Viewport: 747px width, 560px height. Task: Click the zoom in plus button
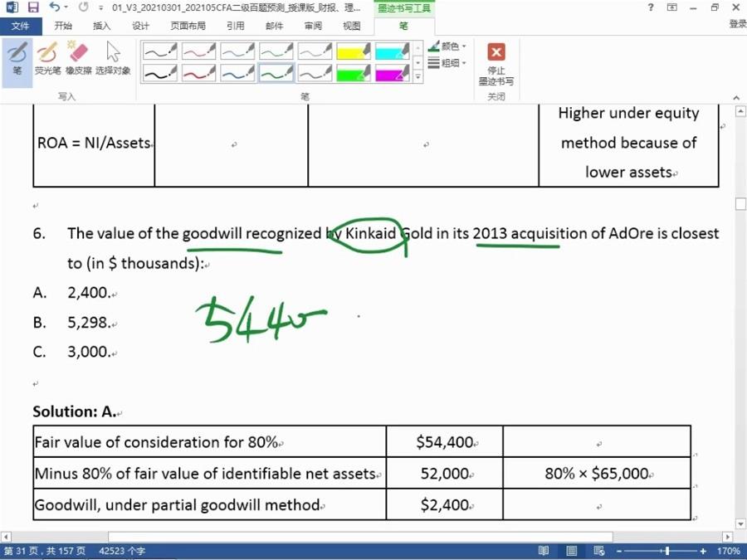coord(703,551)
